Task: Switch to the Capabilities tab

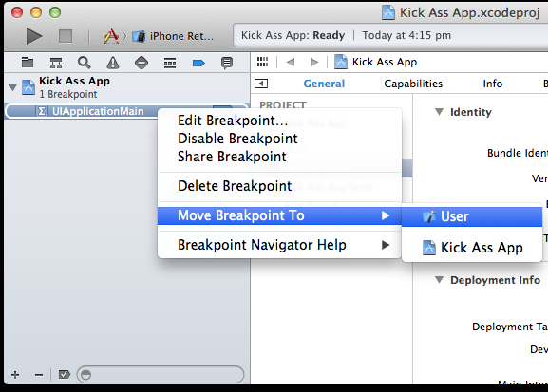Action: point(413,84)
